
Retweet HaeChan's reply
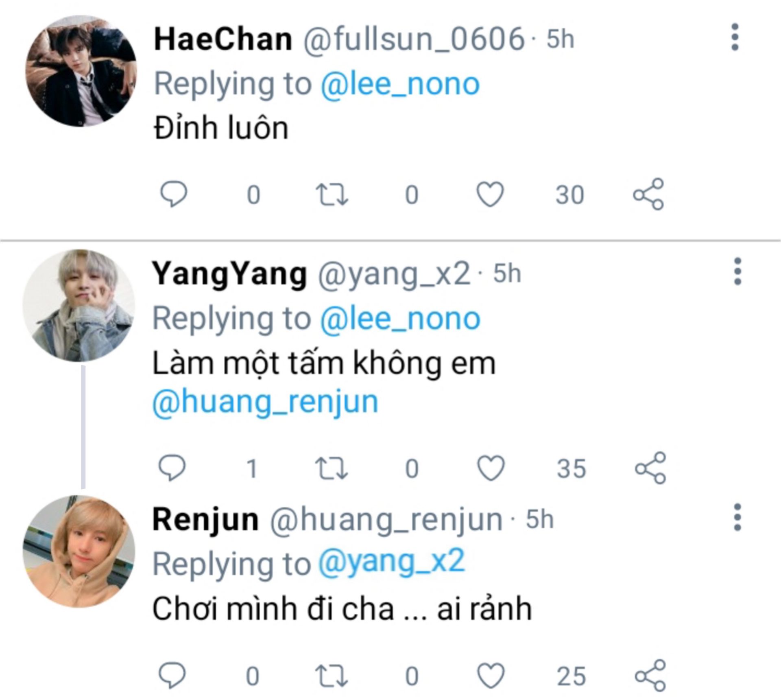click(x=332, y=194)
